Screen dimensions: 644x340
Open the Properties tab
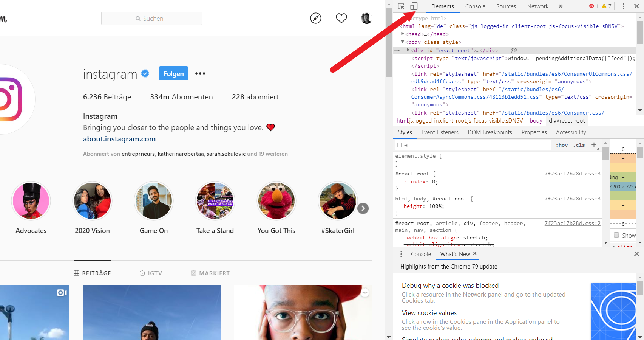click(x=534, y=132)
